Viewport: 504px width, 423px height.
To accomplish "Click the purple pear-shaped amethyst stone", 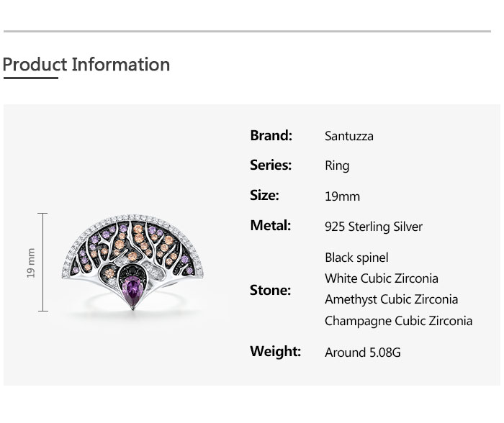I will coord(132,292).
